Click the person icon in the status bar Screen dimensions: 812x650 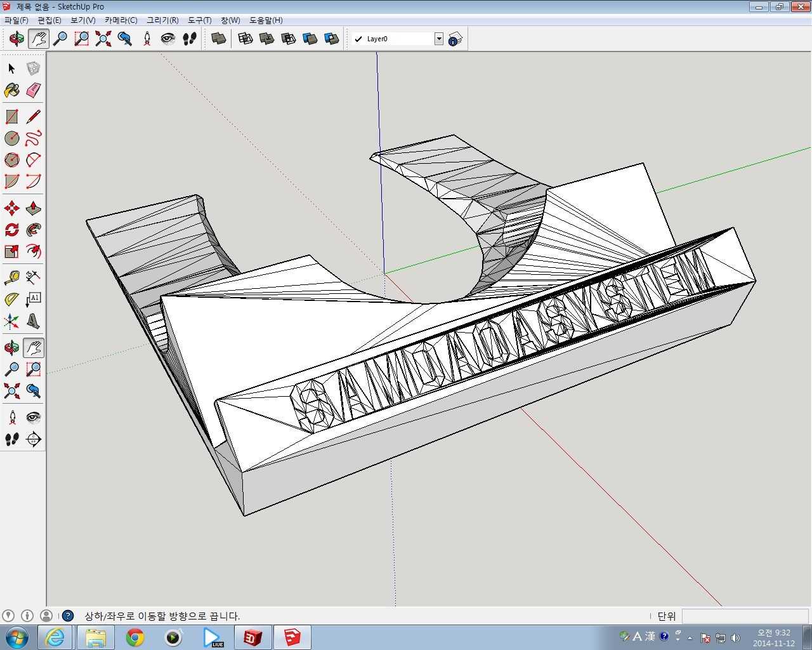click(x=46, y=616)
